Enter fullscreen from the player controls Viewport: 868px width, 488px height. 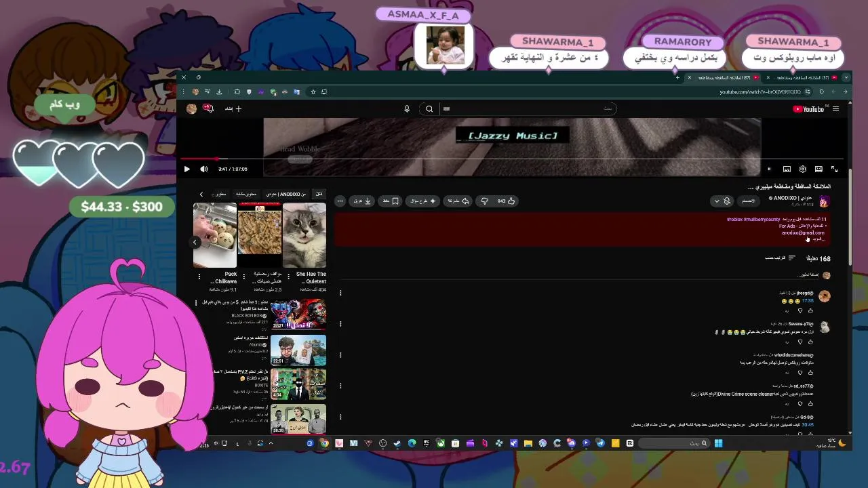coord(835,169)
